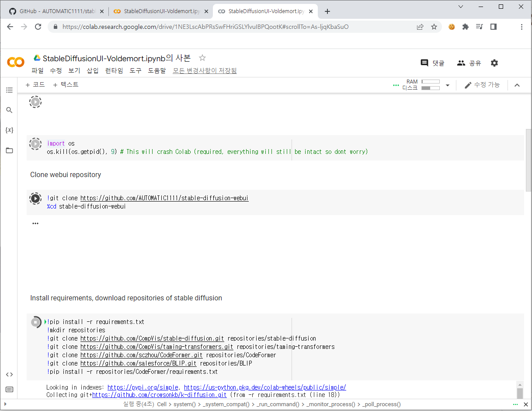Stop the running pip install cell
Image resolution: width=532 pixels, height=411 pixels.
(x=35, y=322)
